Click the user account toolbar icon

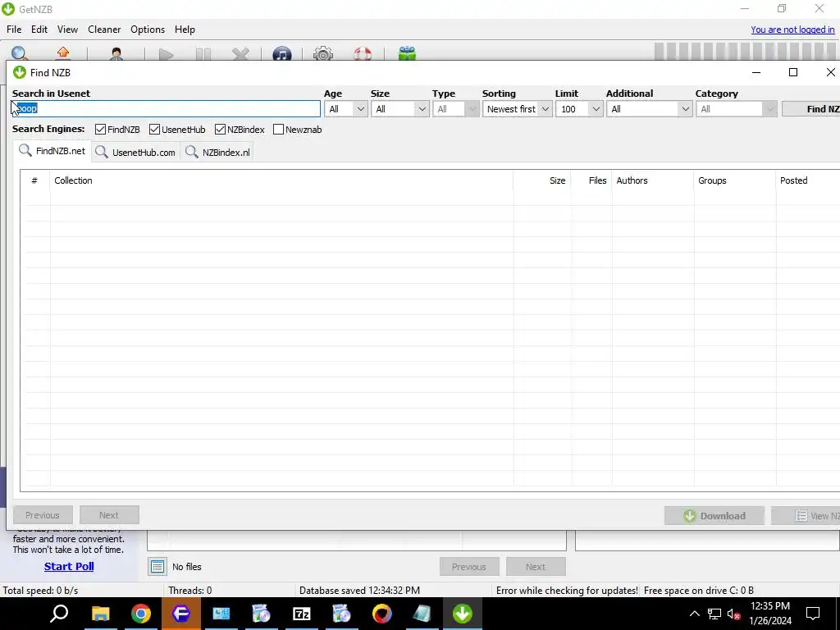(x=116, y=53)
